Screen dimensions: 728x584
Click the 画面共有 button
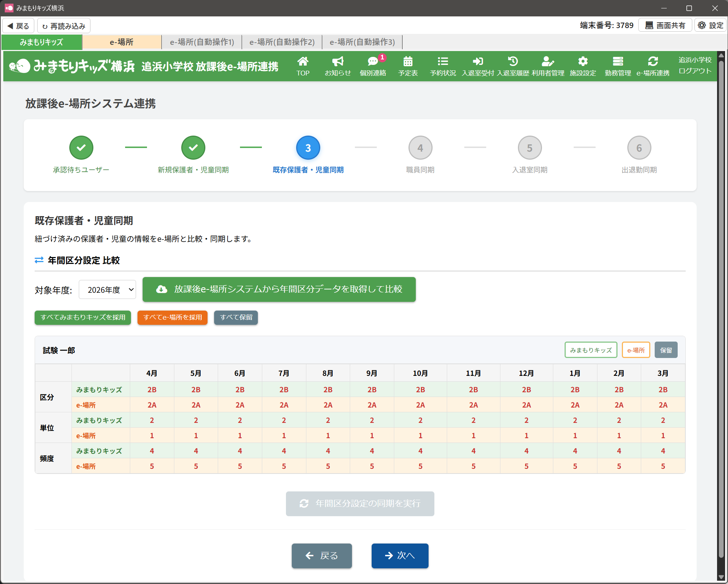tap(665, 26)
